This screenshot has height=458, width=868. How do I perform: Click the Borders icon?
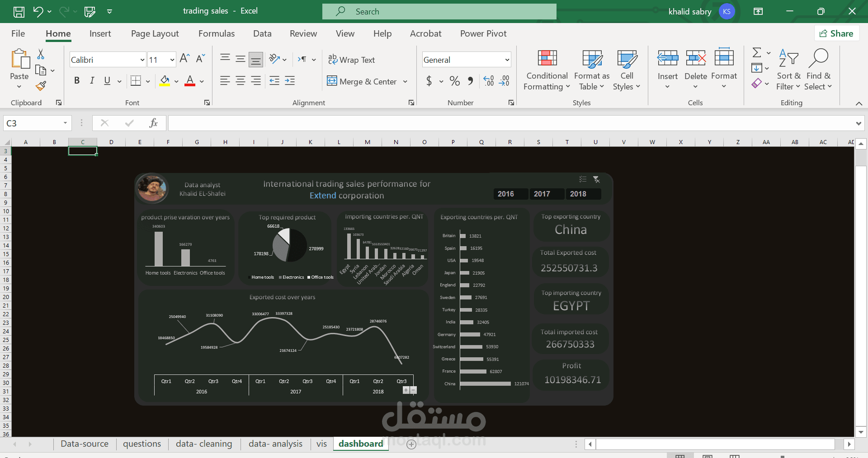pyautogui.click(x=136, y=81)
